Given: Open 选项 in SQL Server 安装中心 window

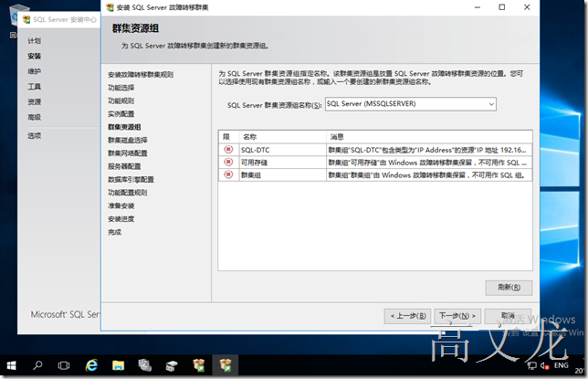Looking at the screenshot, I should (34, 135).
